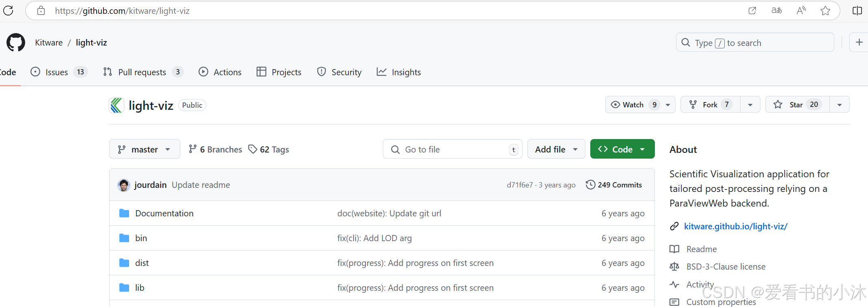
Task: Open the Kitware organization link
Action: pyautogui.click(x=49, y=42)
